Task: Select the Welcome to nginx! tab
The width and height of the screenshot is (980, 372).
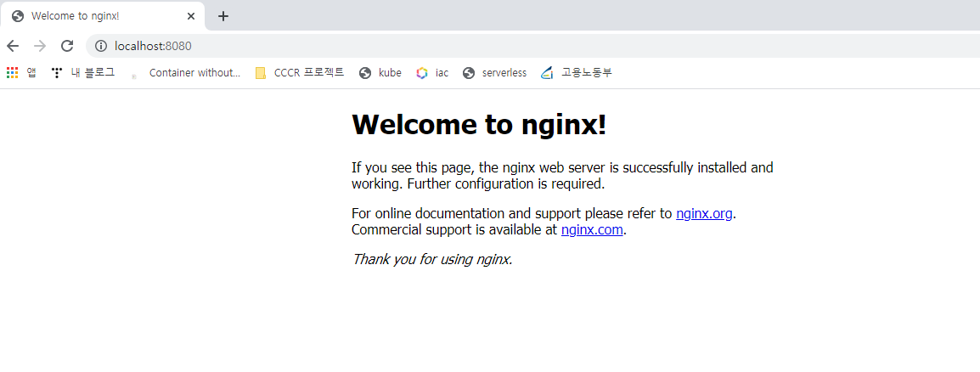Action: pyautogui.click(x=103, y=16)
